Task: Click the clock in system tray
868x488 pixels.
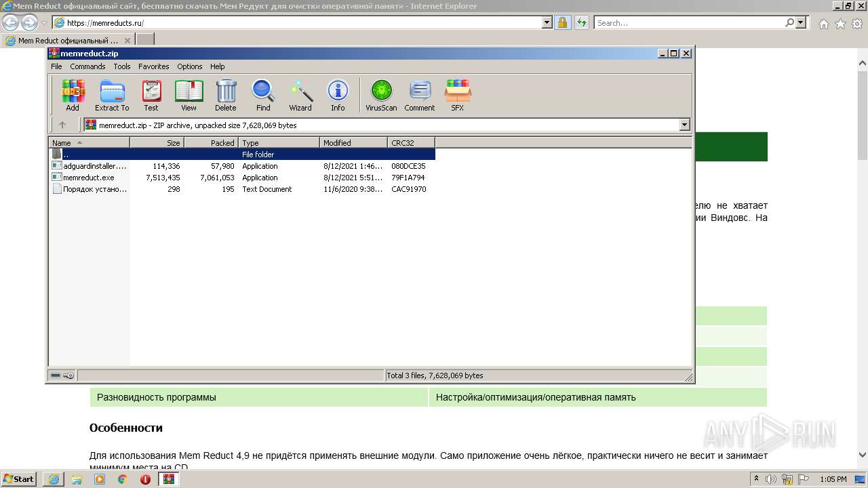Action: pyautogui.click(x=833, y=479)
